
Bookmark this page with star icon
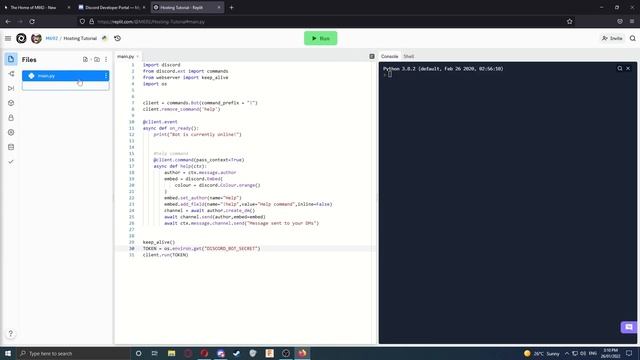coord(569,21)
